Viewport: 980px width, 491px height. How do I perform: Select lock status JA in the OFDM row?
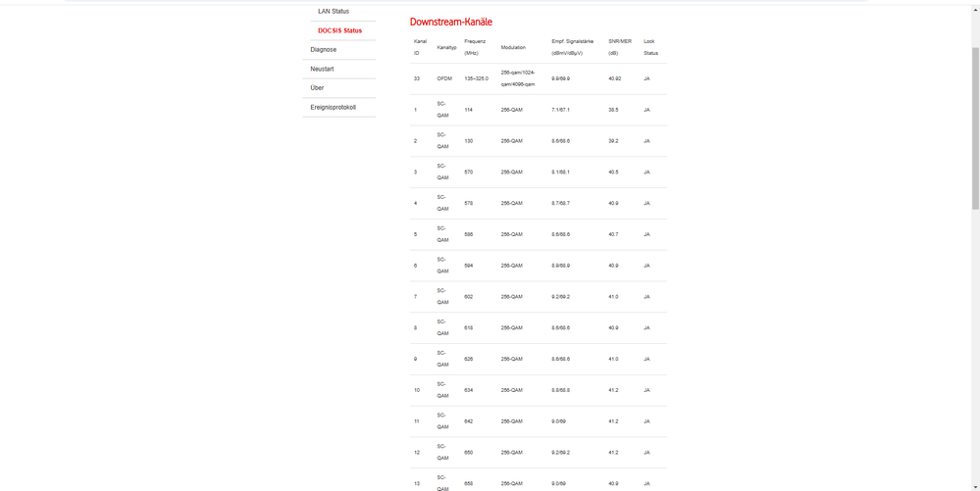tap(646, 78)
